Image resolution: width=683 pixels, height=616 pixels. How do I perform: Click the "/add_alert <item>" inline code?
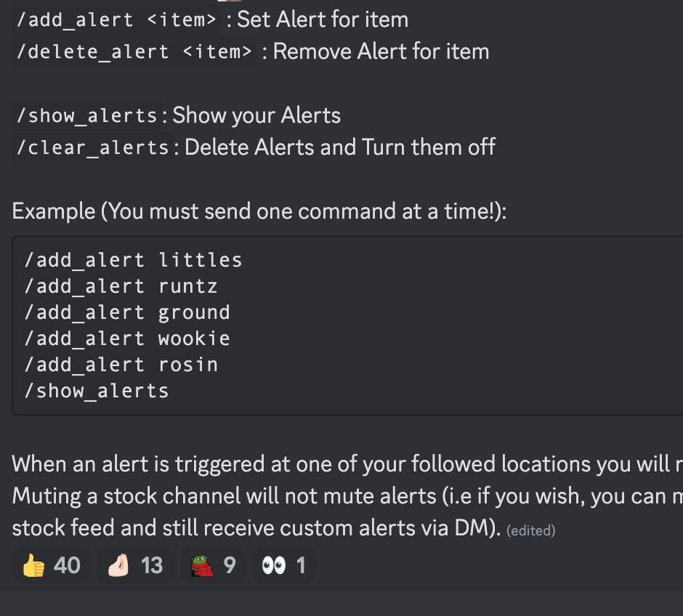pos(117,20)
